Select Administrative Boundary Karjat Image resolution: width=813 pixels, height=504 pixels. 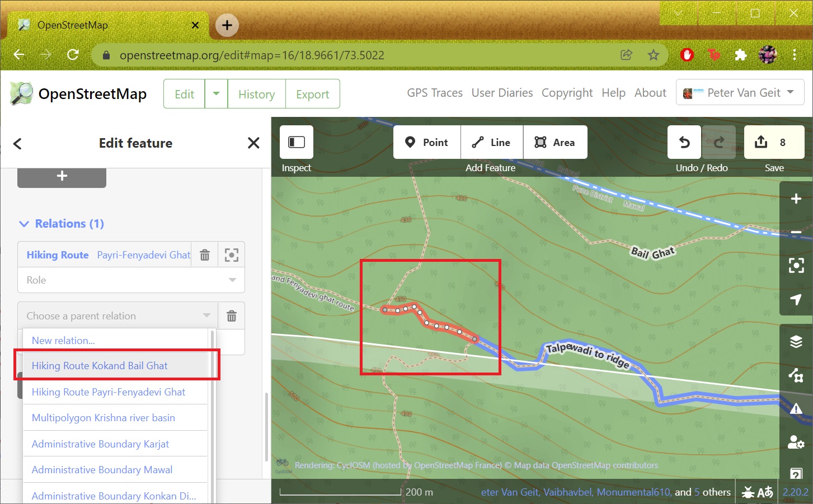115,444
